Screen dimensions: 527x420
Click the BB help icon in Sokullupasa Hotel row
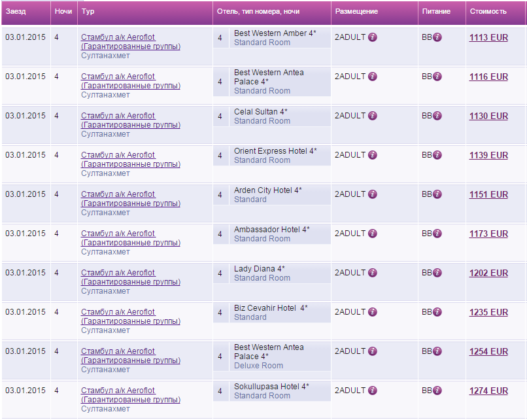(437, 391)
